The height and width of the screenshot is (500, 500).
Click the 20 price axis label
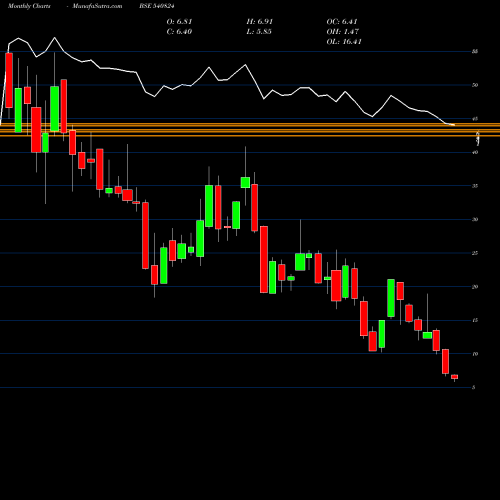coord(475,287)
